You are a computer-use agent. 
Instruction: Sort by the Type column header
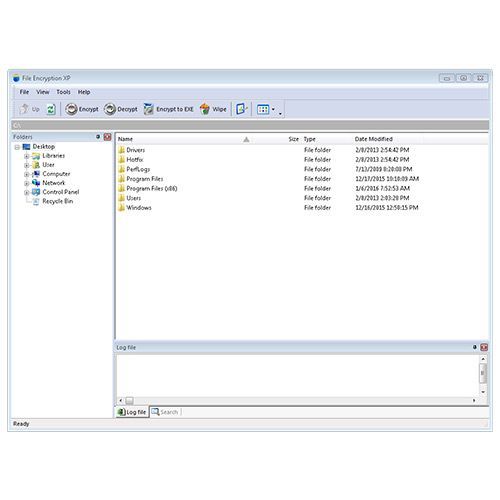click(309, 139)
